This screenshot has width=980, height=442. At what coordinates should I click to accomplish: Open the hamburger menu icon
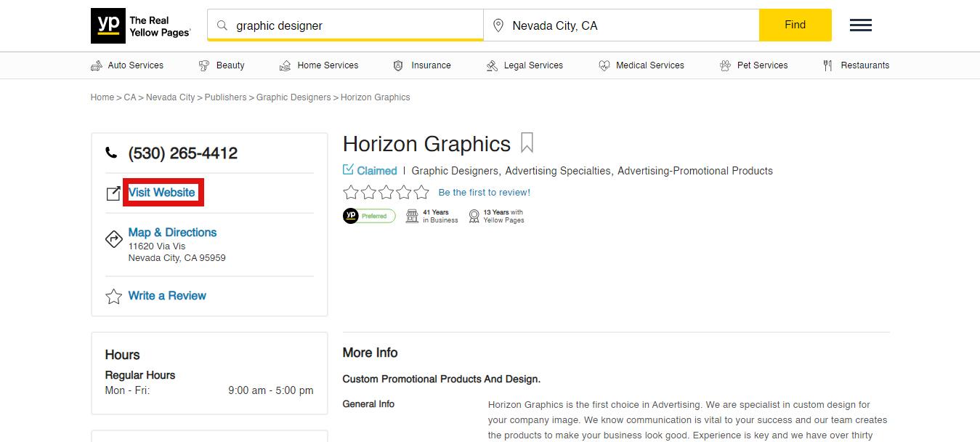click(x=861, y=25)
